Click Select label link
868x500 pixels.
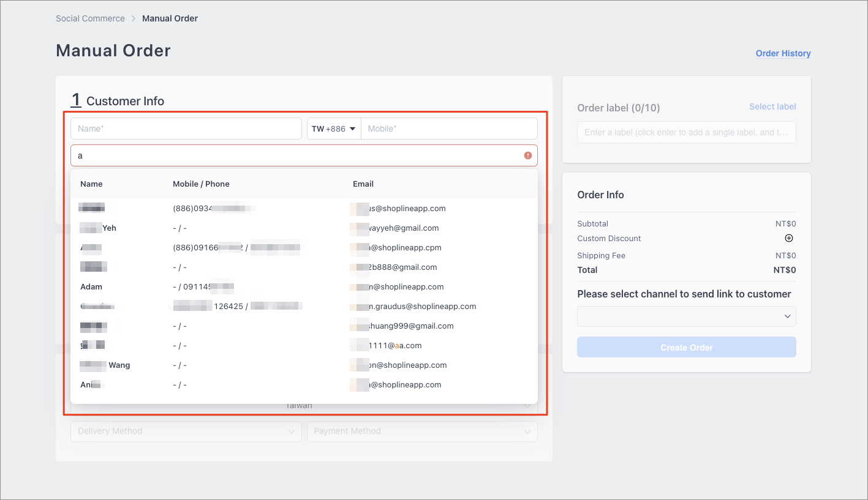click(x=772, y=106)
